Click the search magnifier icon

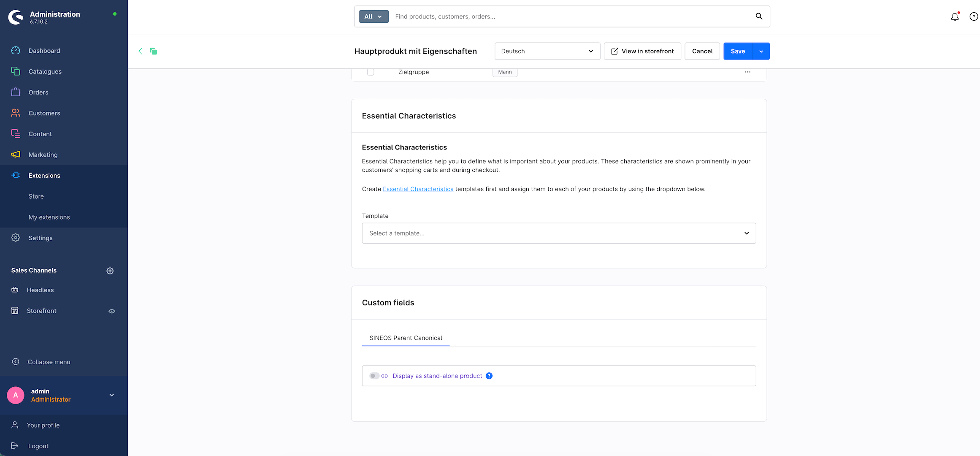point(759,16)
